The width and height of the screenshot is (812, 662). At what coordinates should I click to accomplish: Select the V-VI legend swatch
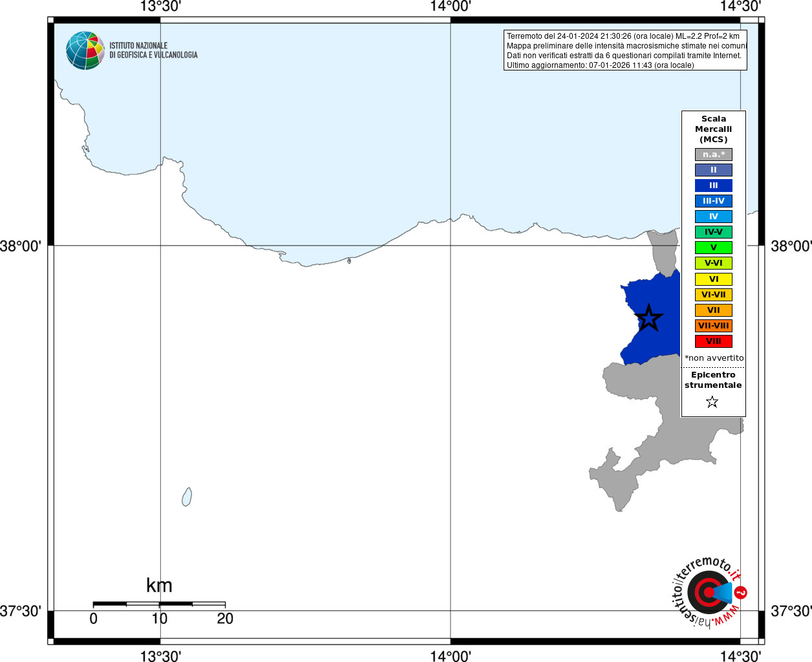(714, 263)
